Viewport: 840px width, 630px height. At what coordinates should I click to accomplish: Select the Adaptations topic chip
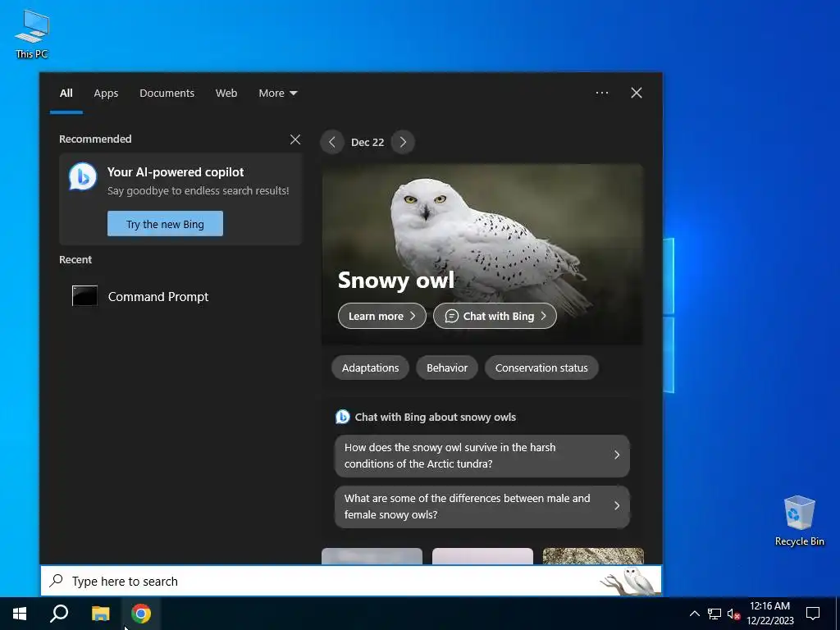click(x=370, y=368)
